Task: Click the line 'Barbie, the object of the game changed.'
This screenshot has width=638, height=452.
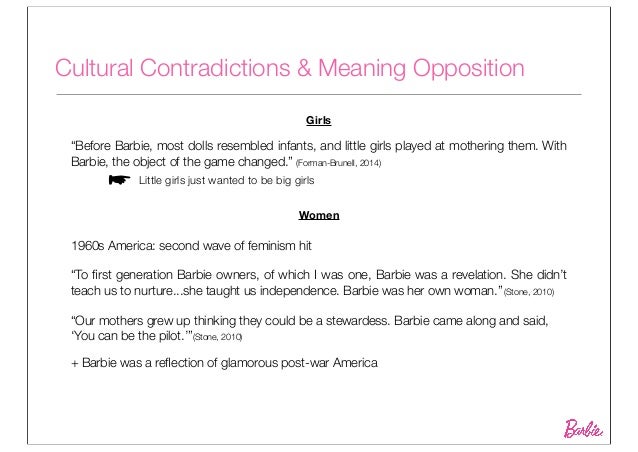Action: pos(177,162)
